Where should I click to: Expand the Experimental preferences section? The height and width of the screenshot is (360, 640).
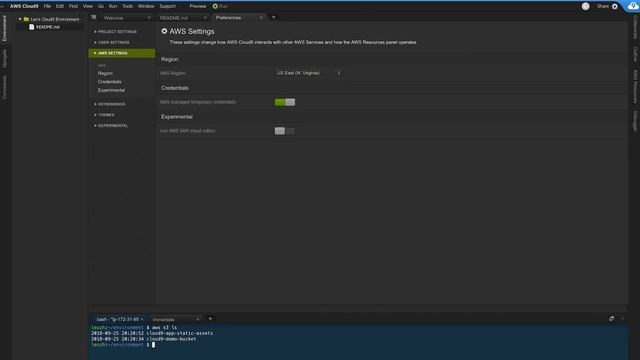(x=111, y=126)
